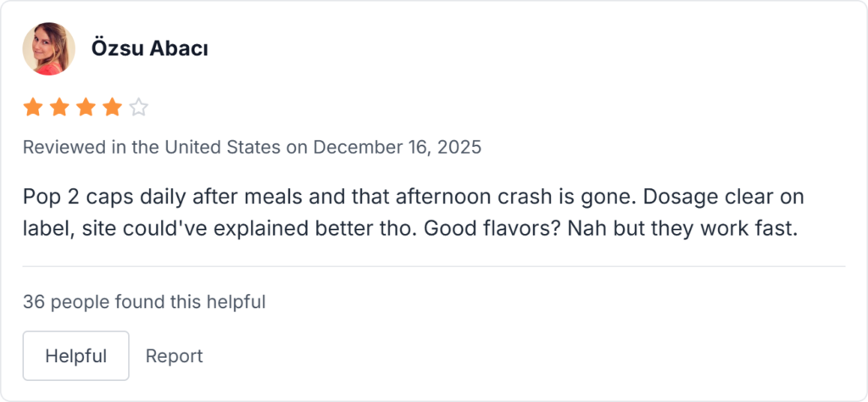
Task: Select the second orange rating star
Action: coord(59,108)
